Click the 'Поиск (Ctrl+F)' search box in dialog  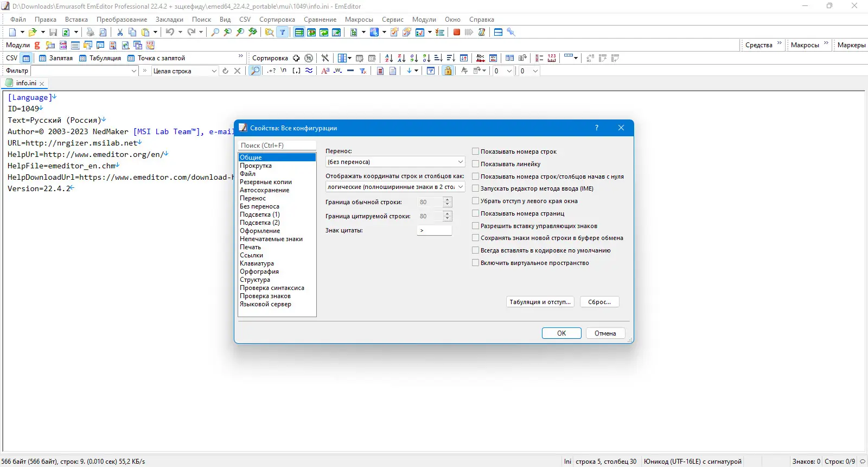click(x=277, y=146)
